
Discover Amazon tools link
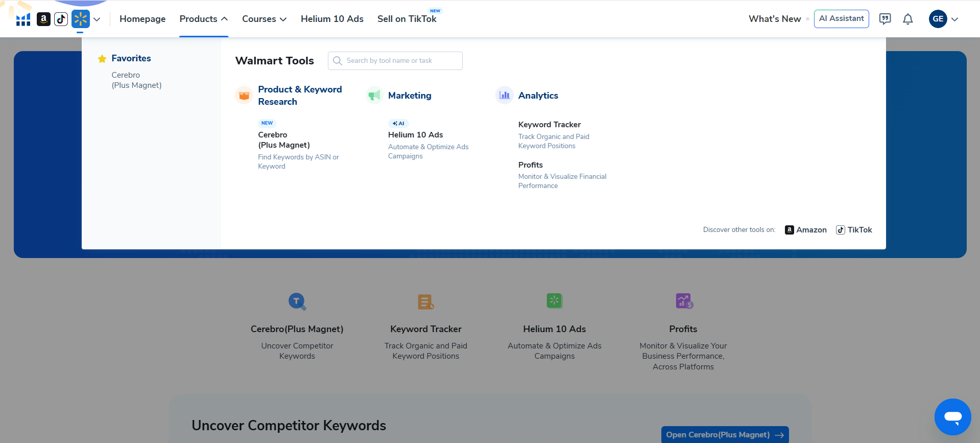[806, 230]
